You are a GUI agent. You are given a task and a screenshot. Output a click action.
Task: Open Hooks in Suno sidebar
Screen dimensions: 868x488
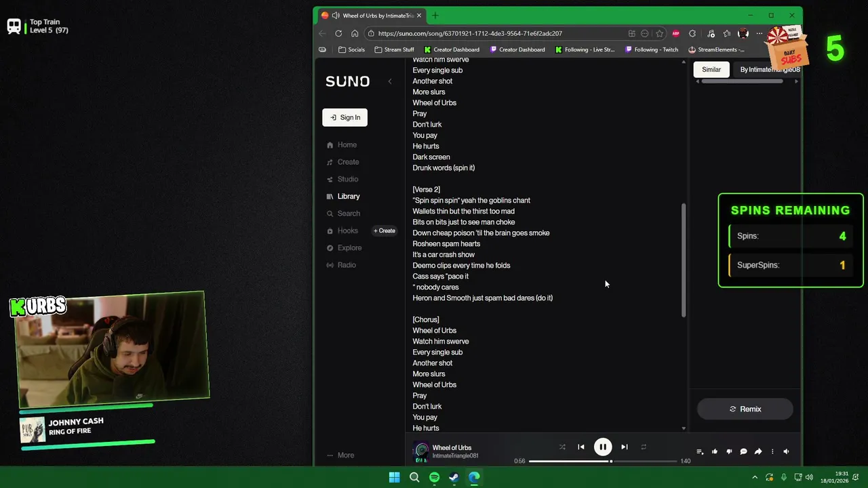[342, 230]
